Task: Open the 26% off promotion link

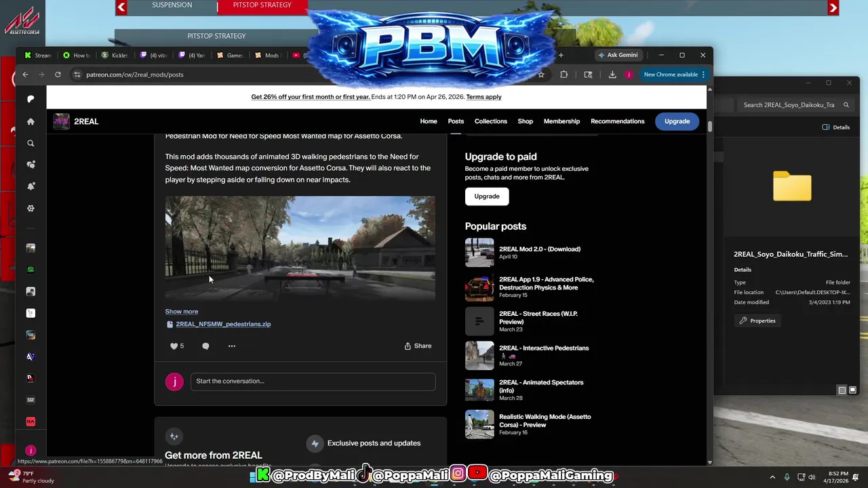Action: pos(311,97)
